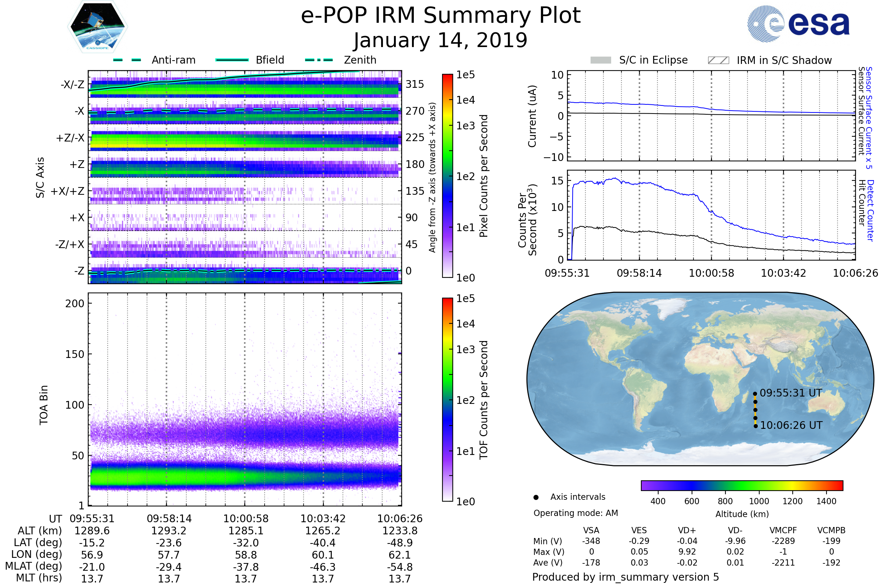
Task: Click the e-POP IRM Summary Plot title
Action: pyautogui.click(x=441, y=16)
